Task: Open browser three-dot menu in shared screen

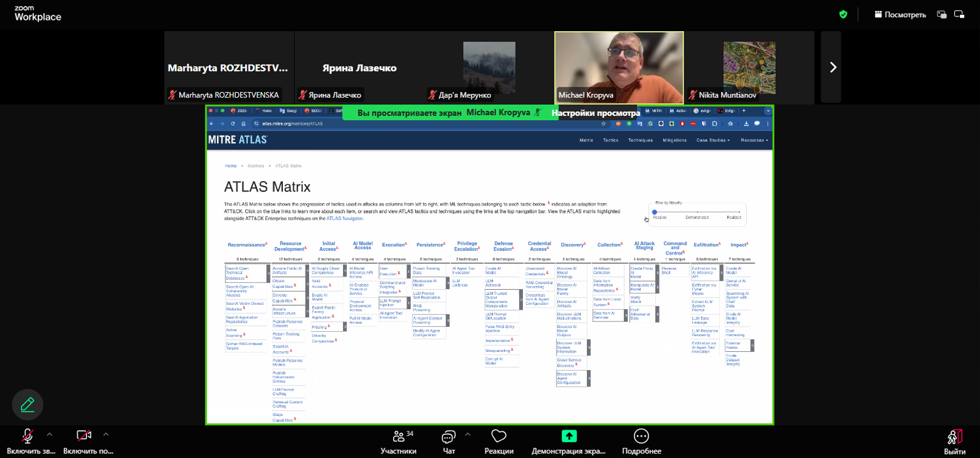Action: tap(768, 124)
